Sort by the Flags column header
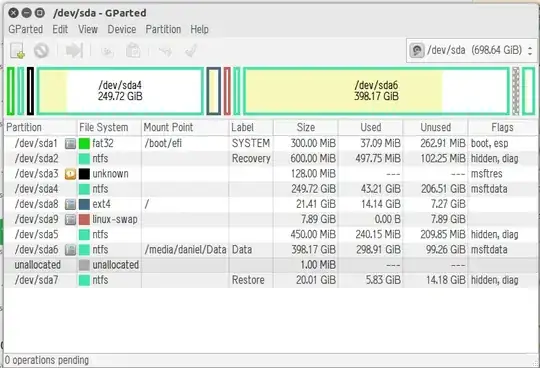Viewport: 540px width, 368px height. pos(503,127)
